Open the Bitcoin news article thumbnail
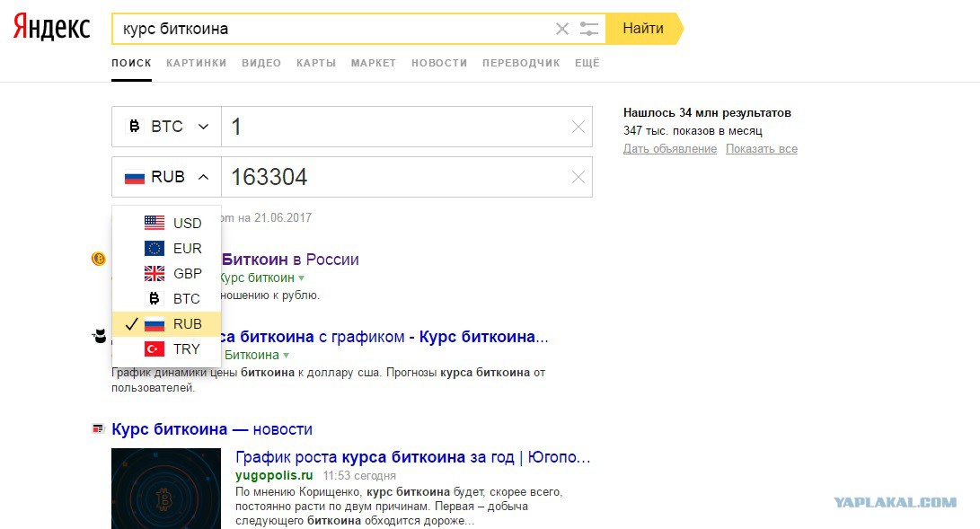 (x=166, y=489)
